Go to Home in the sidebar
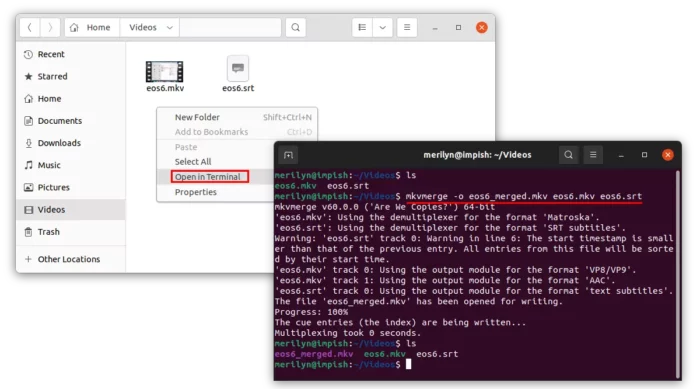Screen dimensions: 700x389 pyautogui.click(x=71, y=99)
